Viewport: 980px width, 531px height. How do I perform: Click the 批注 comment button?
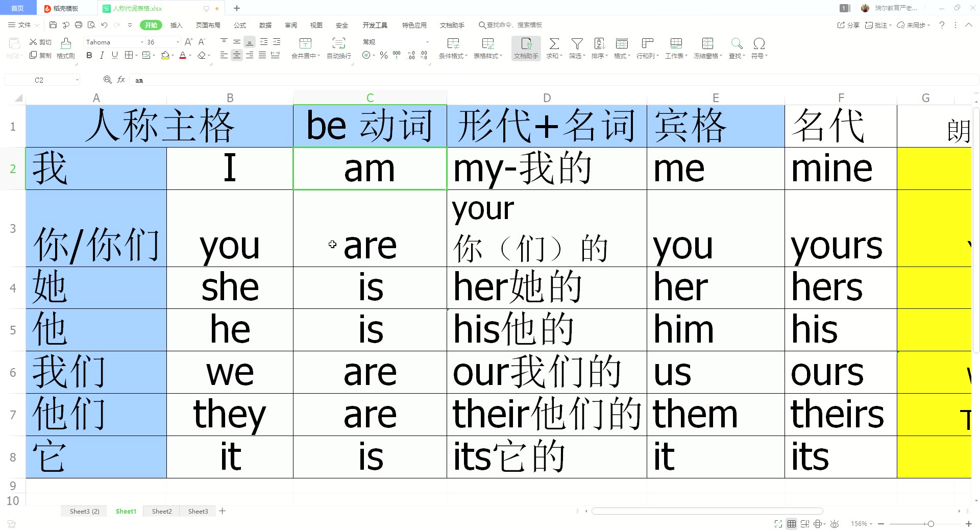(x=877, y=25)
